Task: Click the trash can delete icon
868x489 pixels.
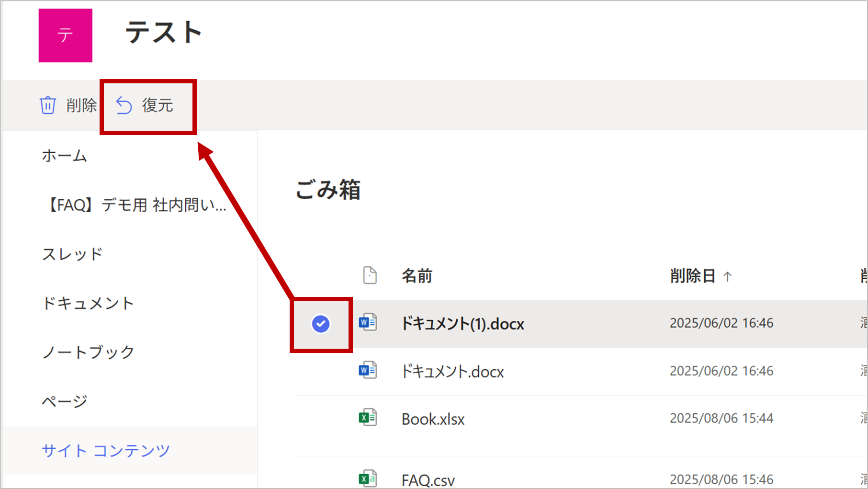Action: (48, 105)
